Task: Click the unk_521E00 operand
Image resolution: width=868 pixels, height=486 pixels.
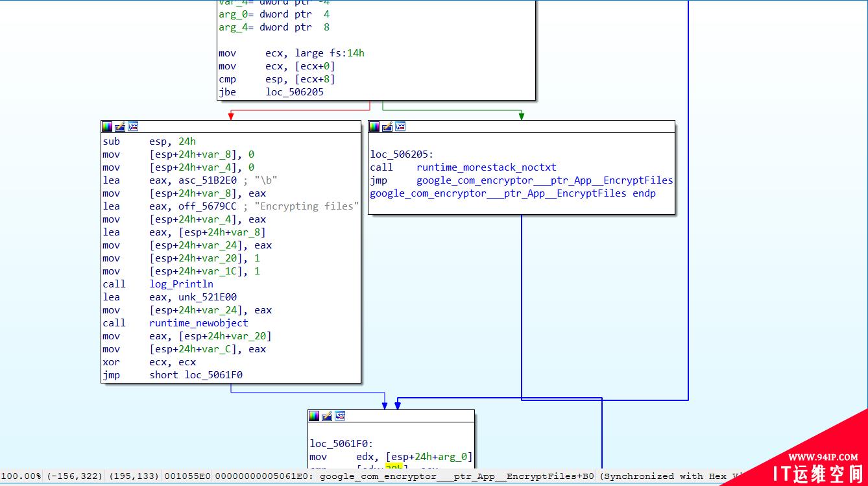Action: (x=208, y=297)
